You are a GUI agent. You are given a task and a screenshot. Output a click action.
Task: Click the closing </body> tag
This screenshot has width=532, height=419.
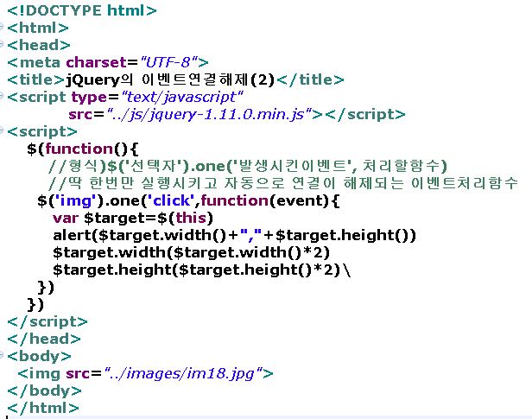(x=44, y=391)
